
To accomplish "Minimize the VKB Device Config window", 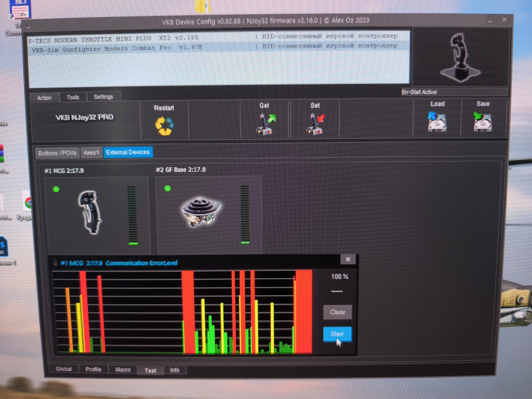I will (x=490, y=21).
